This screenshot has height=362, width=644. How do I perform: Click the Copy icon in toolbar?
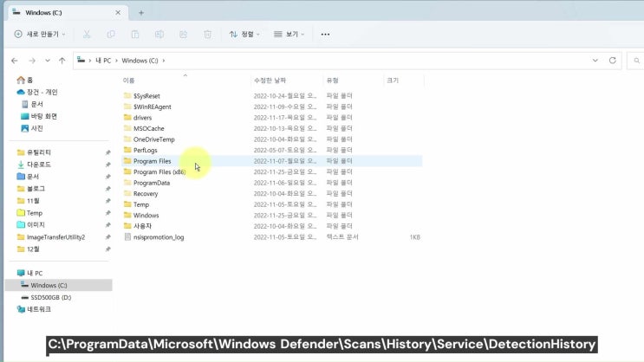[x=111, y=35]
